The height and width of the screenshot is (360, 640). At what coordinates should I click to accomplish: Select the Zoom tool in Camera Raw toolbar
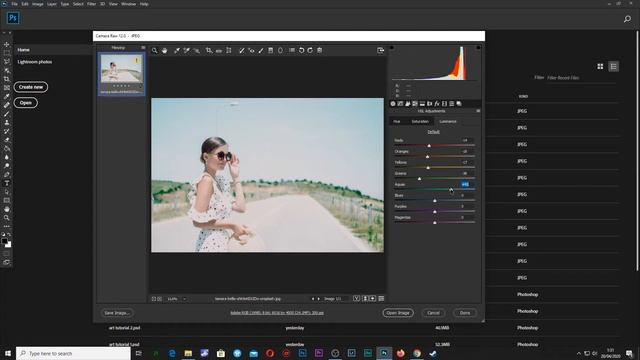[x=155, y=51]
